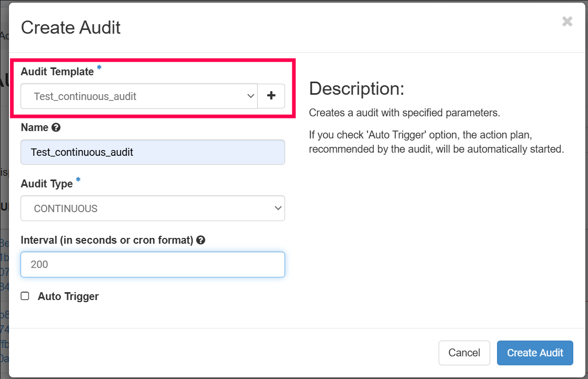The height and width of the screenshot is (379, 588).
Task: Enable the Auto Trigger checkbox
Action: pyautogui.click(x=25, y=296)
